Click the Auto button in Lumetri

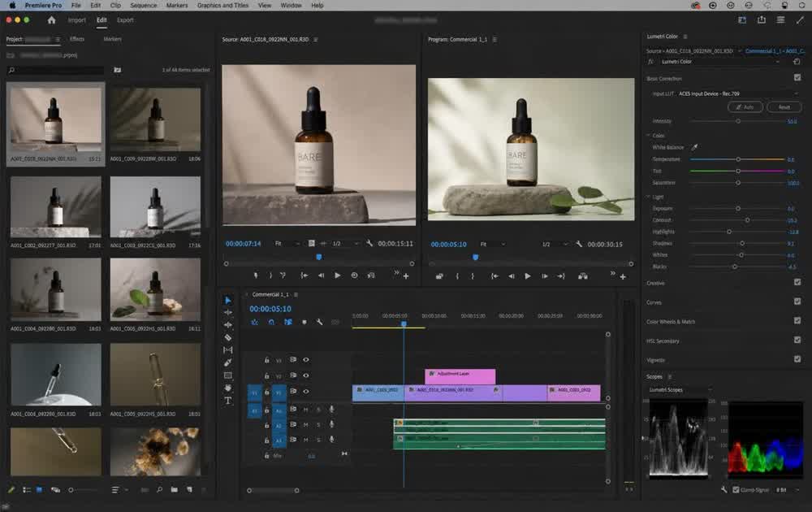(x=745, y=107)
